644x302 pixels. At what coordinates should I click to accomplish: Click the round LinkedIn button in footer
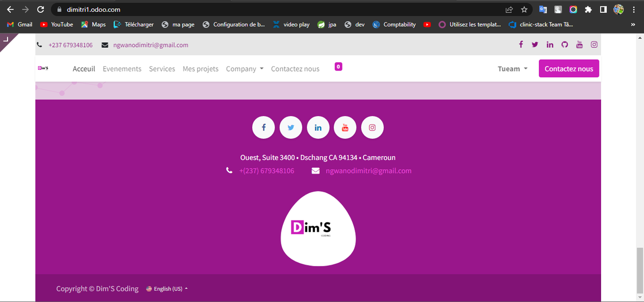pos(318,127)
